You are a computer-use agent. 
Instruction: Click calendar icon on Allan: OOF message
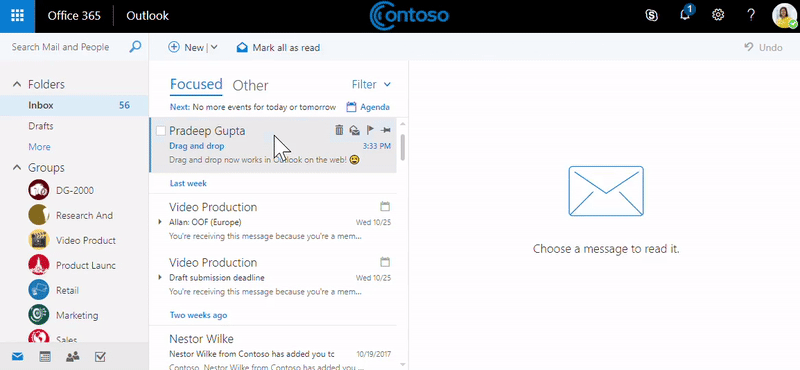(385, 206)
